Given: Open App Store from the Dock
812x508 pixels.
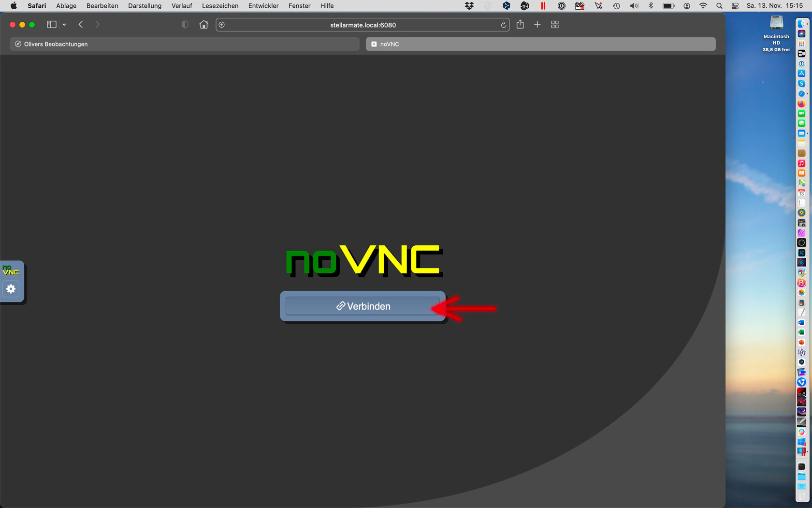Looking at the screenshot, I should (801, 74).
